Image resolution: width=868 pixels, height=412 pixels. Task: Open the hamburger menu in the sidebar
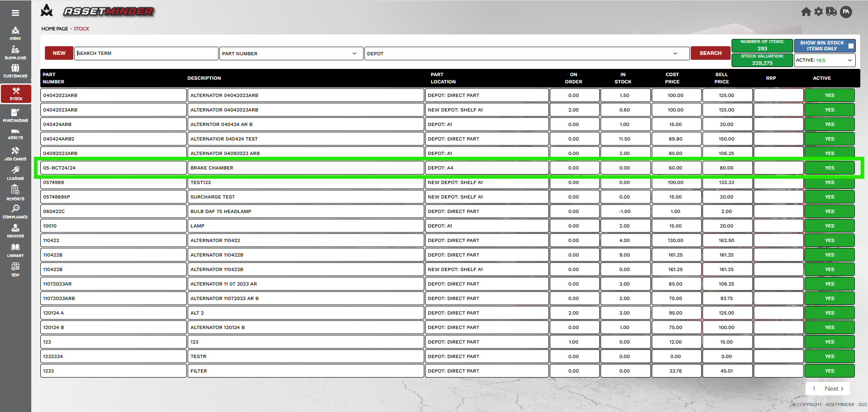point(15,13)
